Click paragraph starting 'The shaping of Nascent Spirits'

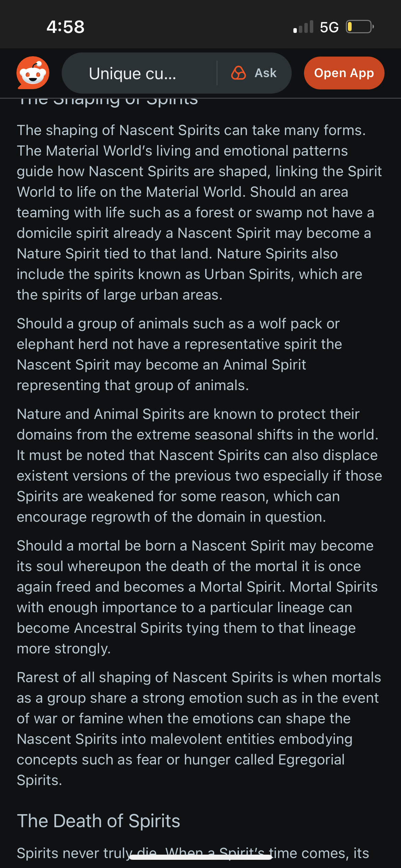coord(199,212)
